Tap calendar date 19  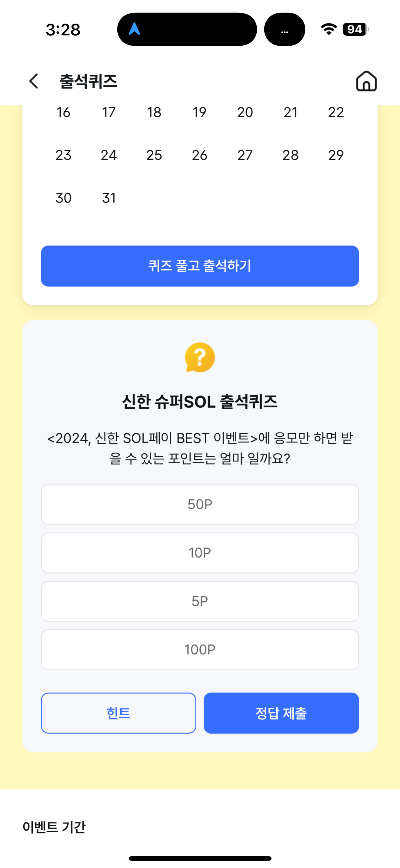click(x=200, y=112)
